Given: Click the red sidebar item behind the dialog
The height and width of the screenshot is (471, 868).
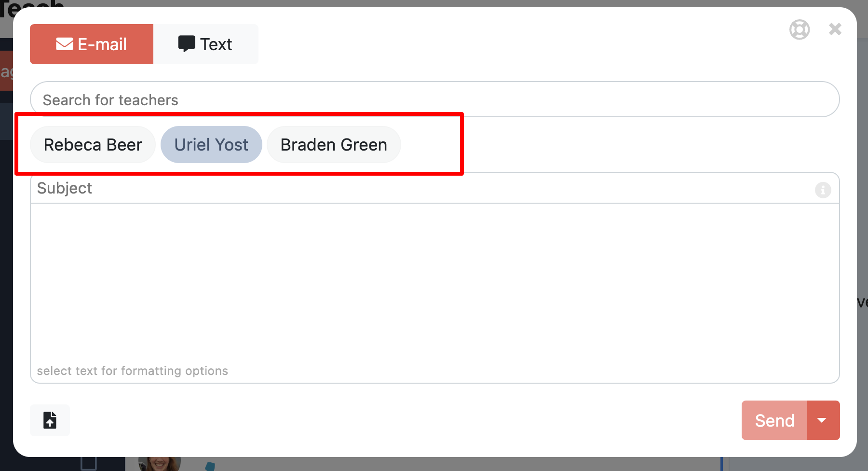Looking at the screenshot, I should click(x=6, y=71).
